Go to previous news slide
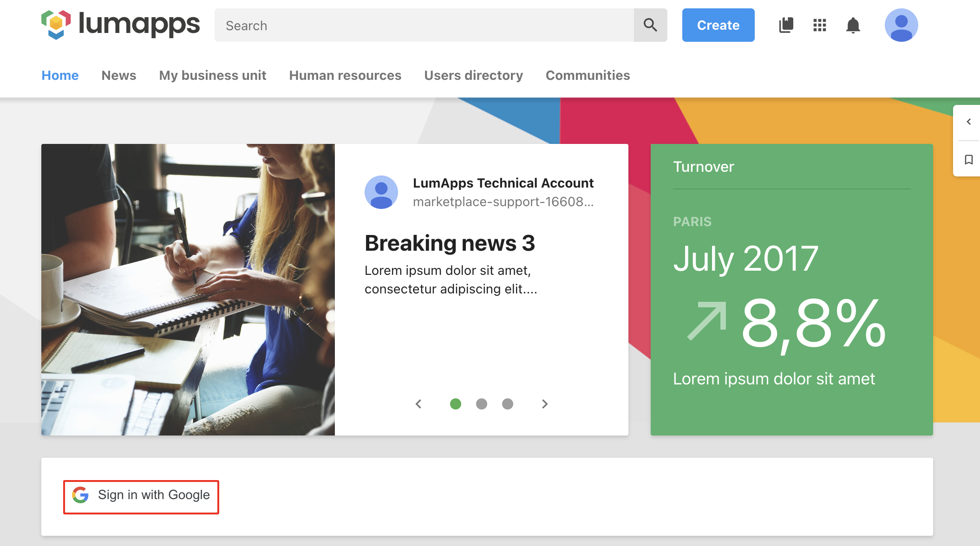The height and width of the screenshot is (546, 980). [418, 404]
